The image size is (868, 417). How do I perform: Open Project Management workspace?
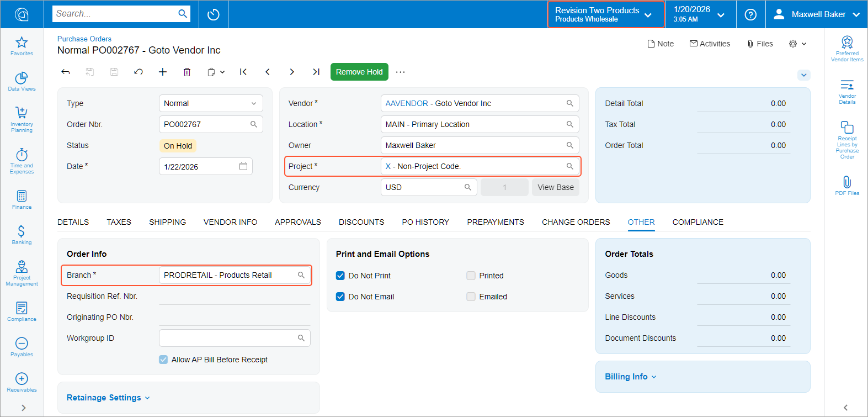(22, 273)
